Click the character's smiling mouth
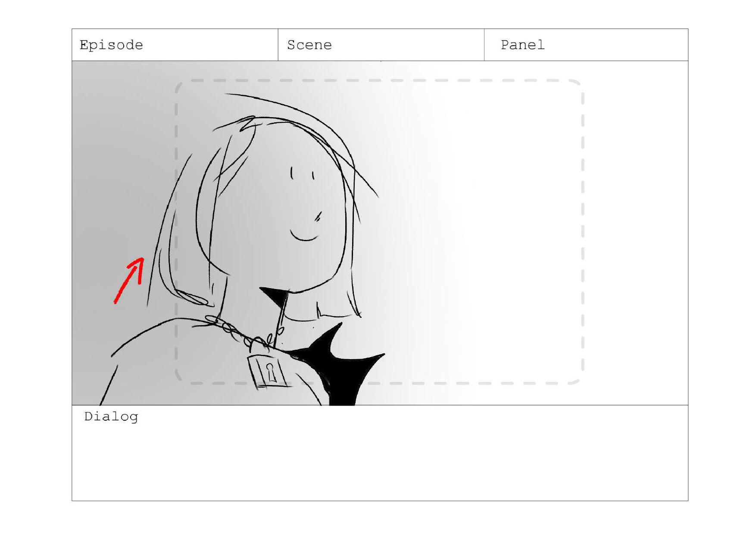The height and width of the screenshot is (534, 756). coord(304,235)
